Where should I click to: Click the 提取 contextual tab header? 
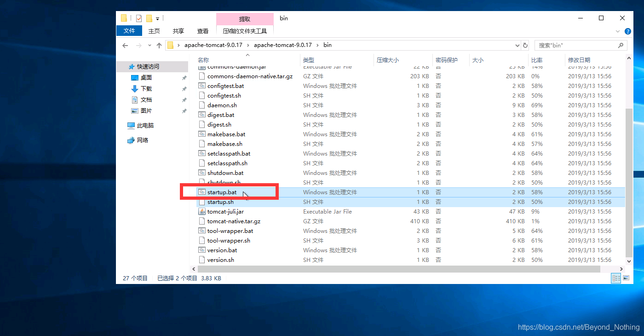click(x=245, y=19)
